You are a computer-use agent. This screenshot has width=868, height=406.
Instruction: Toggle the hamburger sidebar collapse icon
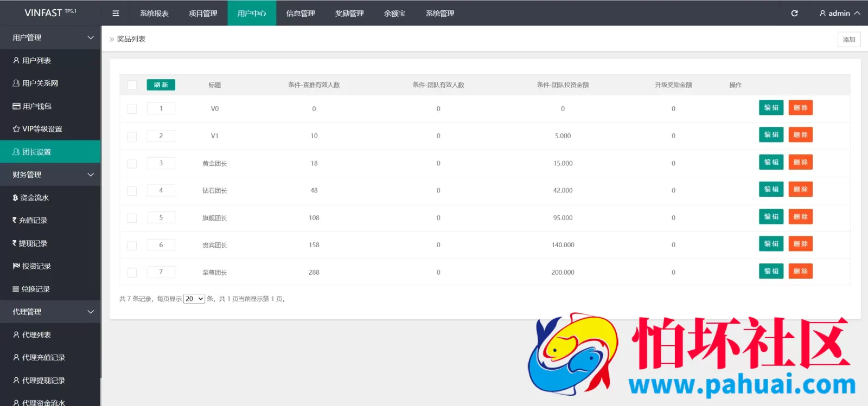[x=116, y=13]
